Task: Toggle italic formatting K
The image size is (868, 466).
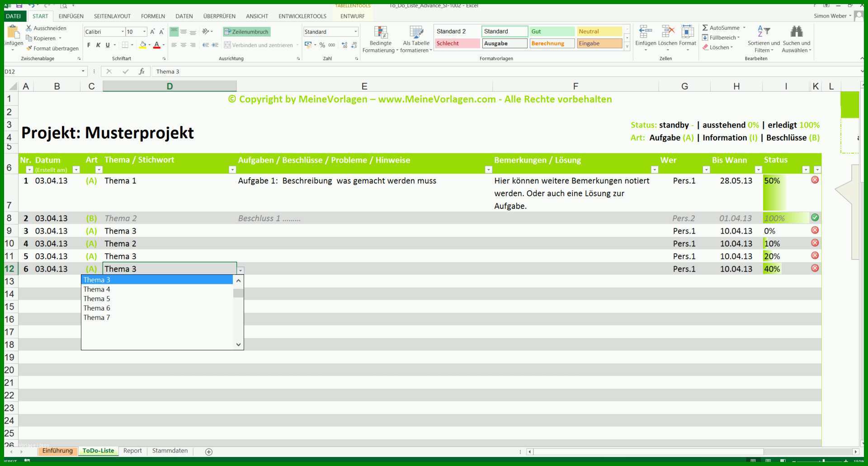Action: 98,45
